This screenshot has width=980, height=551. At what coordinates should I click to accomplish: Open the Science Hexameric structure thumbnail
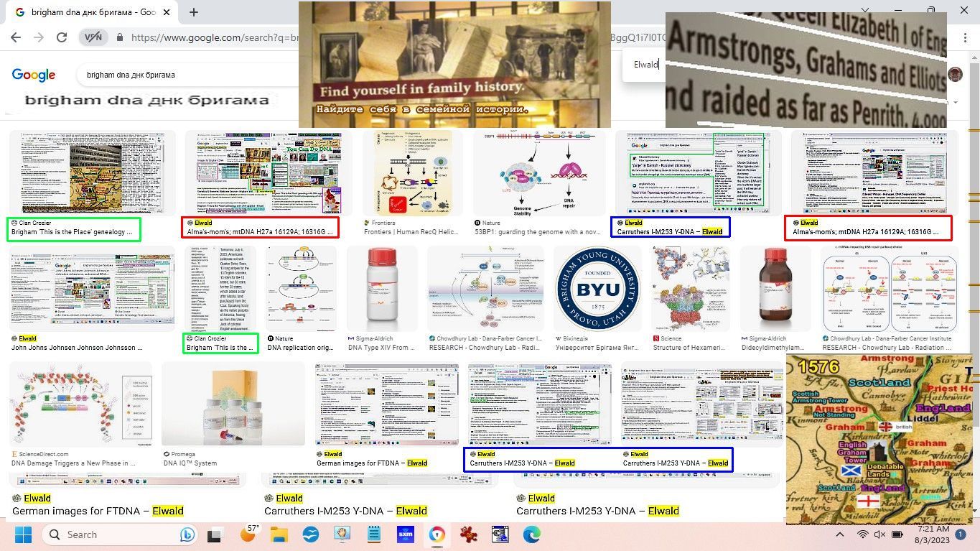pos(691,289)
